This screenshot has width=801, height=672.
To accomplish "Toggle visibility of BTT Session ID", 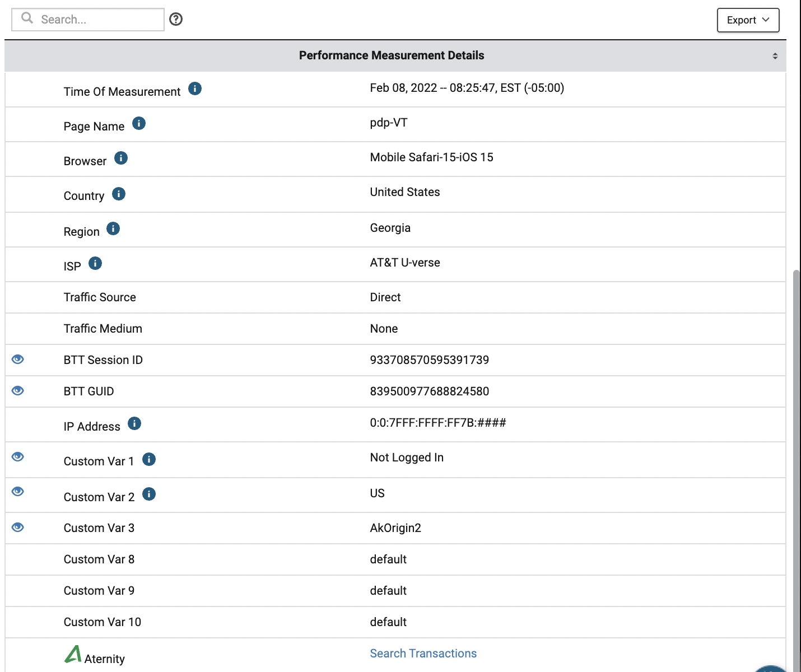I will tap(17, 359).
